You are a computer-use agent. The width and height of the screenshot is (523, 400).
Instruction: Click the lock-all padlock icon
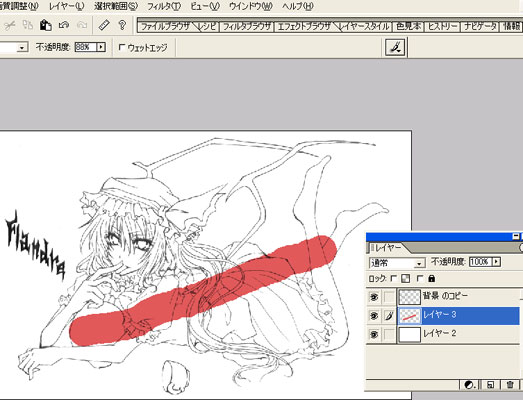[x=431, y=278]
